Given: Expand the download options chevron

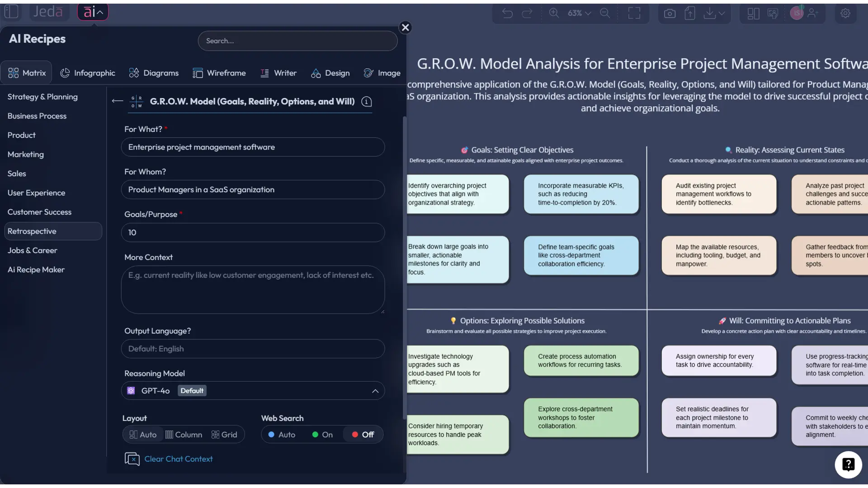Looking at the screenshot, I should 722,13.
